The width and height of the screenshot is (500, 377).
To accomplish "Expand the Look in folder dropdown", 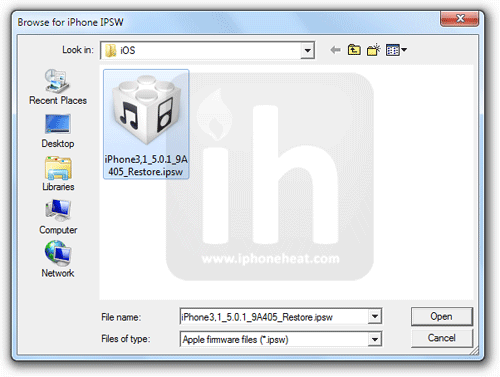I will [x=307, y=51].
